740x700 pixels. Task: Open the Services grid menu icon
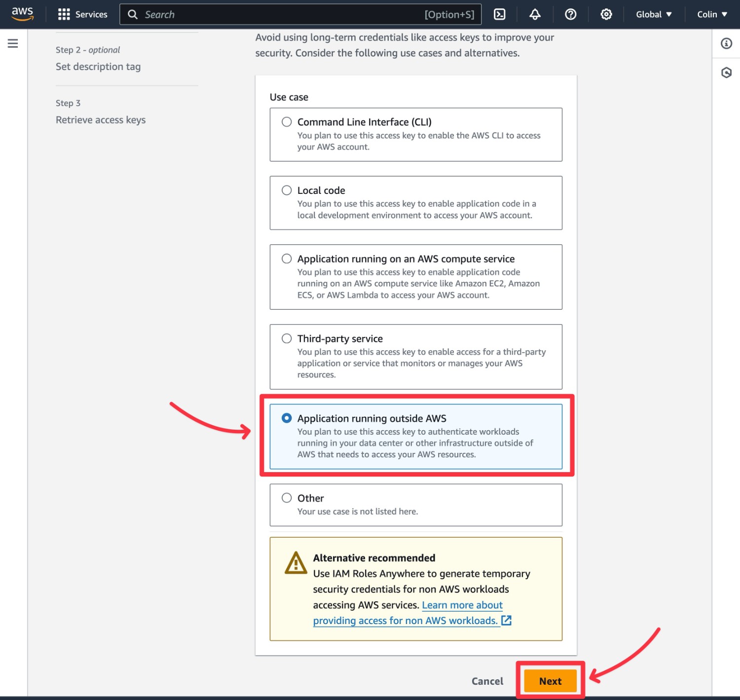click(64, 14)
